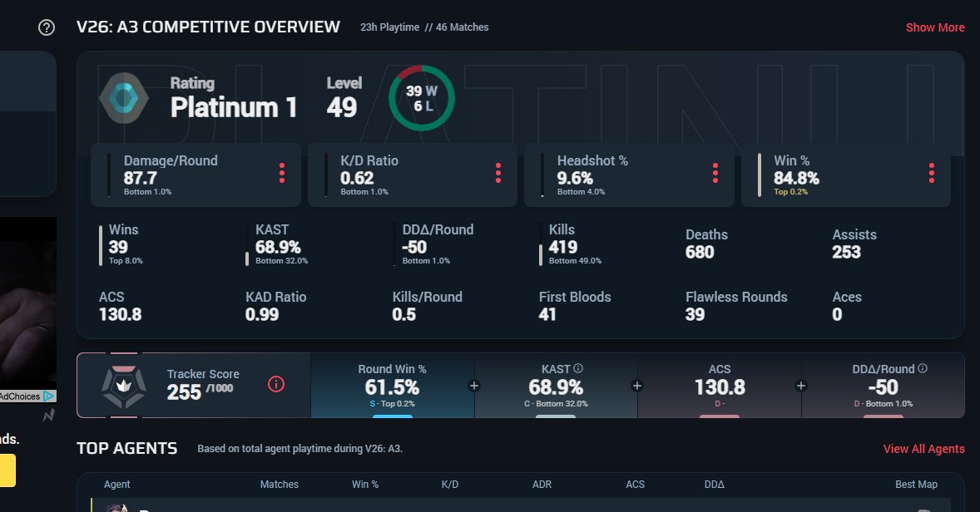The width and height of the screenshot is (980, 512).
Task: Select the DDΔ/Round -50 score tile
Action: 883,386
